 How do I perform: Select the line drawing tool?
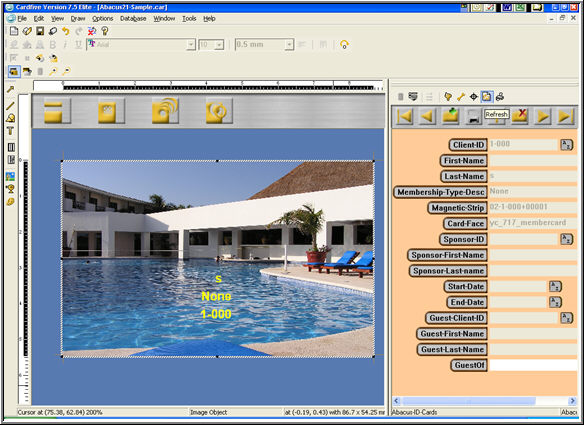click(10, 105)
